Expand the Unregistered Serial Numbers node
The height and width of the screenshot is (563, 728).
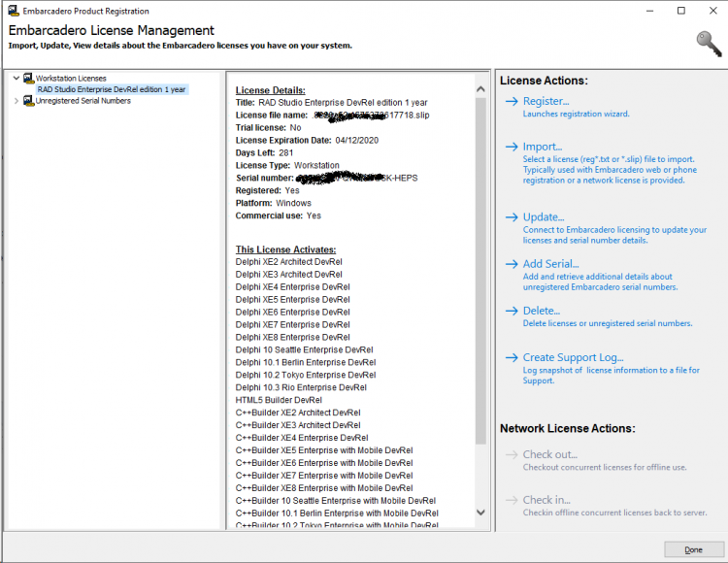17,101
